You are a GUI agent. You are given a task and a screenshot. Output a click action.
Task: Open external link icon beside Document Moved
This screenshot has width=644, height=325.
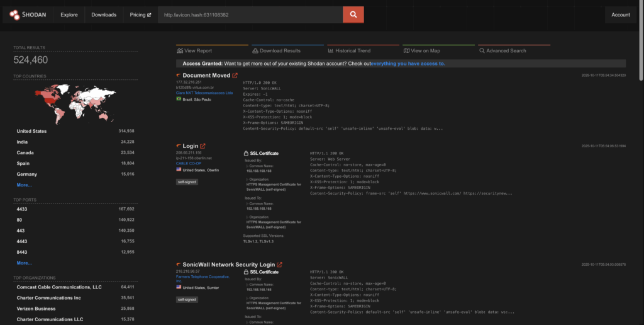pyautogui.click(x=235, y=76)
